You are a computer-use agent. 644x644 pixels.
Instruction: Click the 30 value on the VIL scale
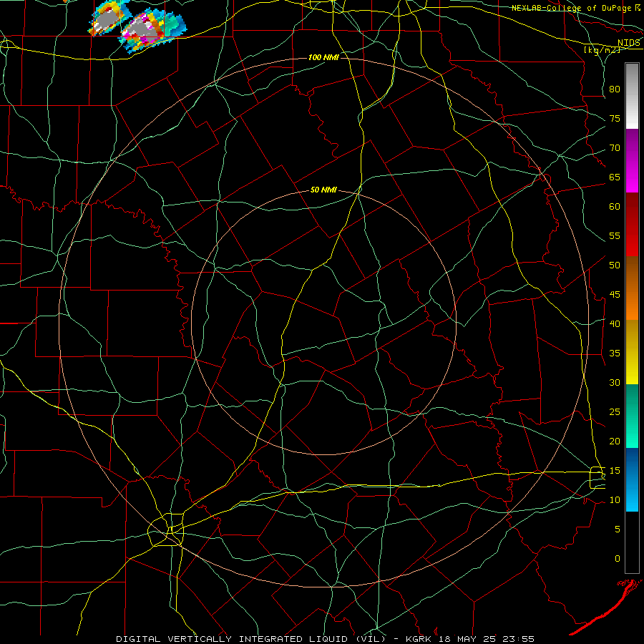tap(615, 382)
